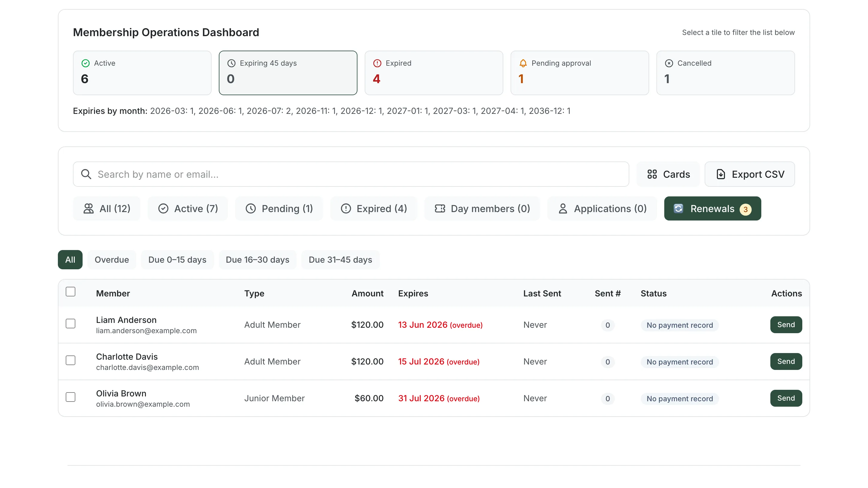This screenshot has width=868, height=488.
Task: Export the list as CSV
Action: tap(750, 174)
